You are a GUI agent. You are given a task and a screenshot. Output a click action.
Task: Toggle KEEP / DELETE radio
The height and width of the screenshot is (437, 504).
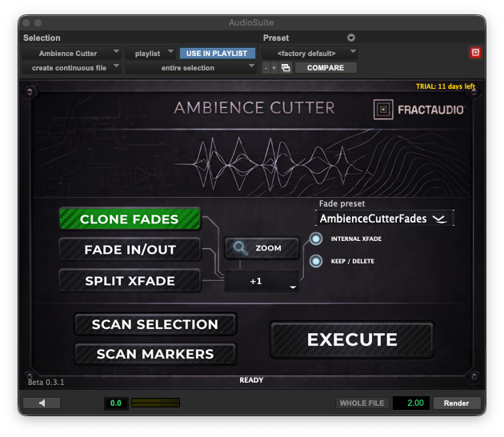coord(316,261)
